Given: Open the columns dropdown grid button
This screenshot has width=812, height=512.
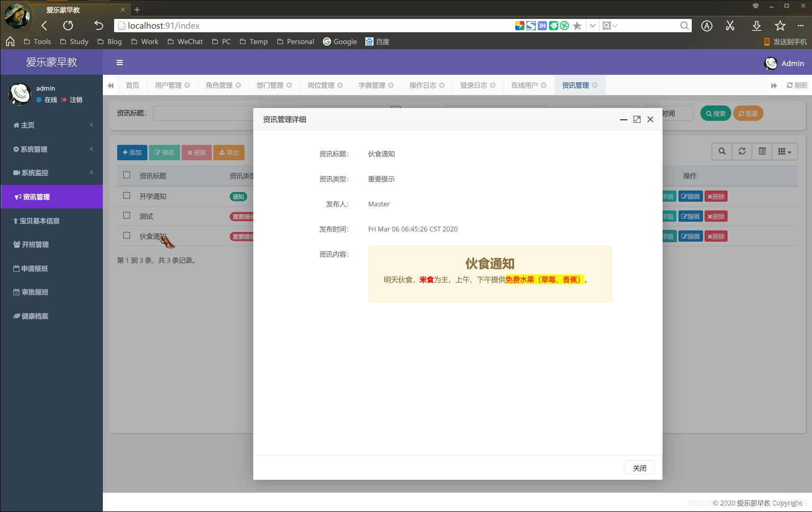Looking at the screenshot, I should point(785,152).
